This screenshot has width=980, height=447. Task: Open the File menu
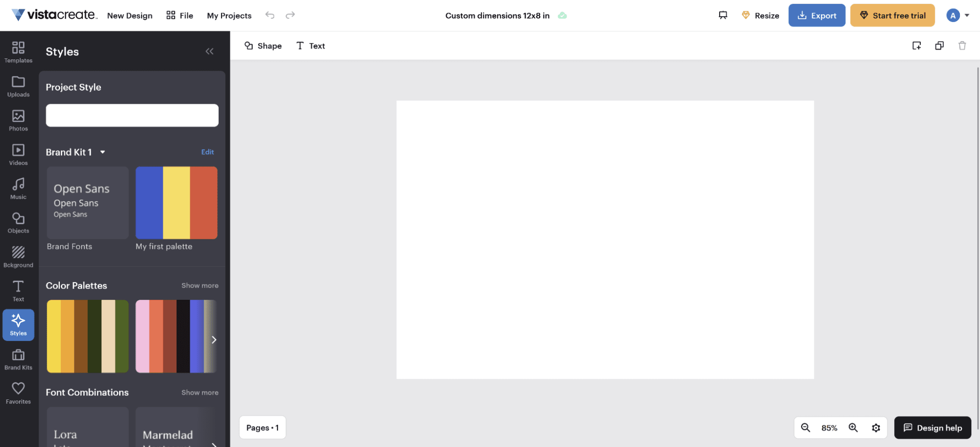click(179, 15)
